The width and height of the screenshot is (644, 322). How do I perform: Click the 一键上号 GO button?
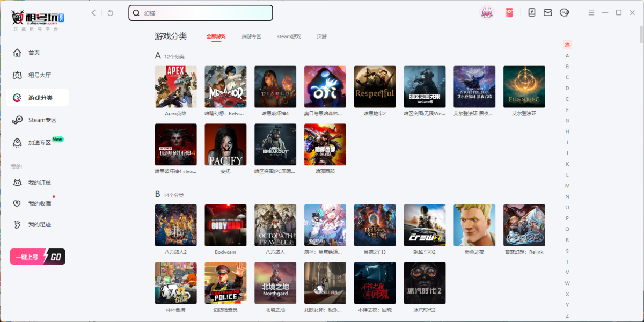pos(38,257)
